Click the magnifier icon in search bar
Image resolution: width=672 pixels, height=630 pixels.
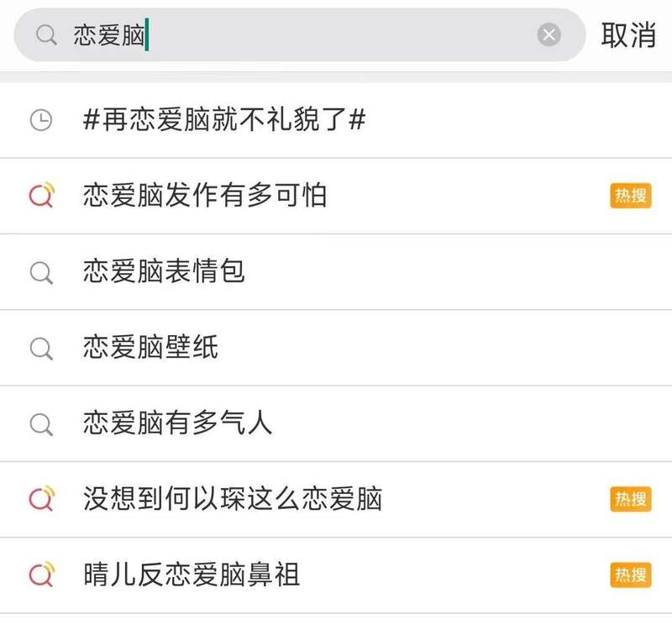point(46,35)
